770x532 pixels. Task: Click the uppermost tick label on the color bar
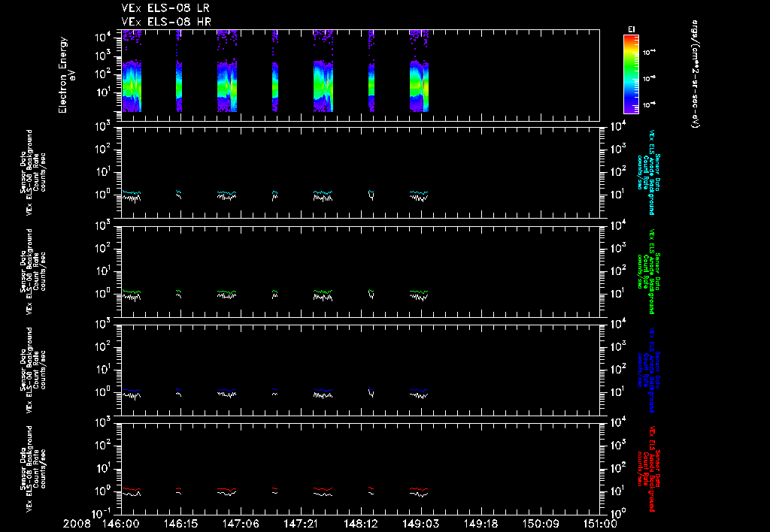(649, 52)
